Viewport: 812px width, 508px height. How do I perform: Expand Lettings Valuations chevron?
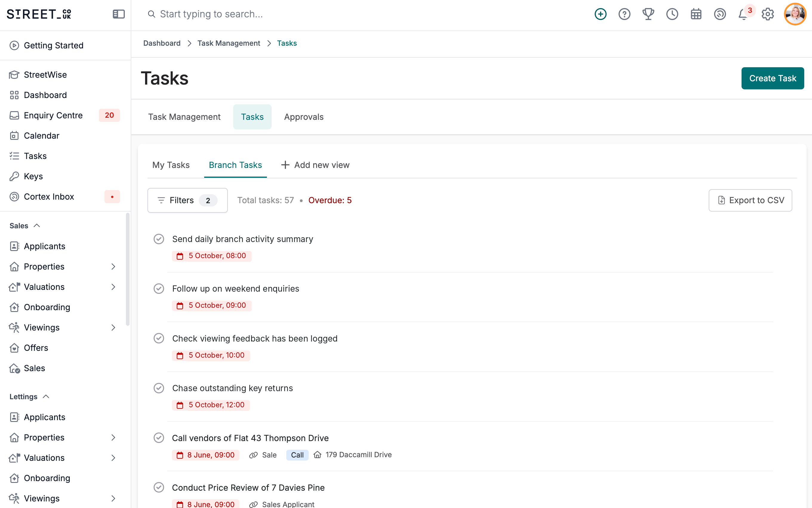tap(113, 458)
